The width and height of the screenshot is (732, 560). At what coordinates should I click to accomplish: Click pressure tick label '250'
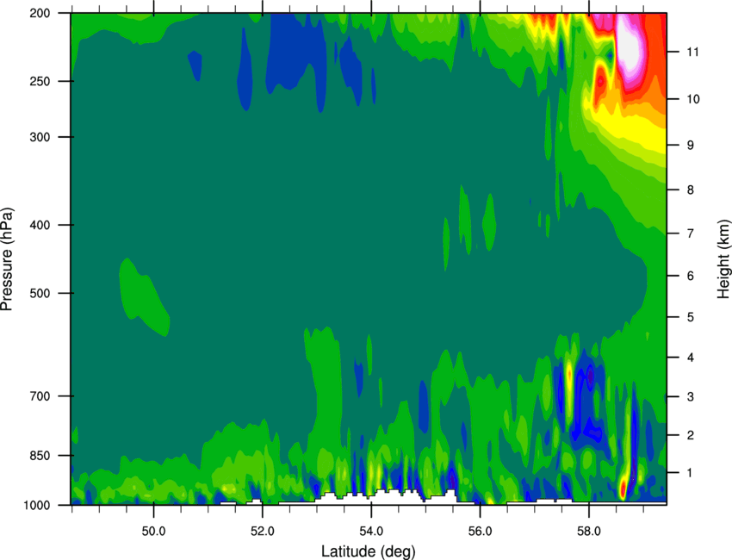(40, 81)
